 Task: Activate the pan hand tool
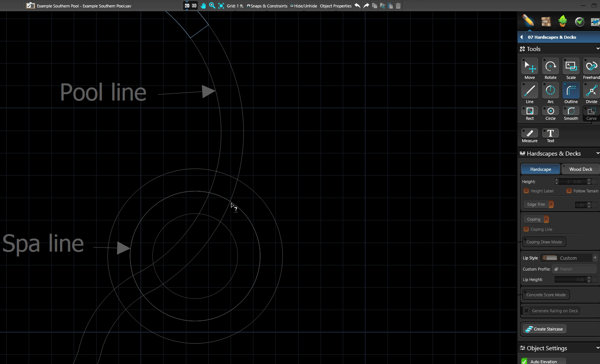tap(203, 6)
